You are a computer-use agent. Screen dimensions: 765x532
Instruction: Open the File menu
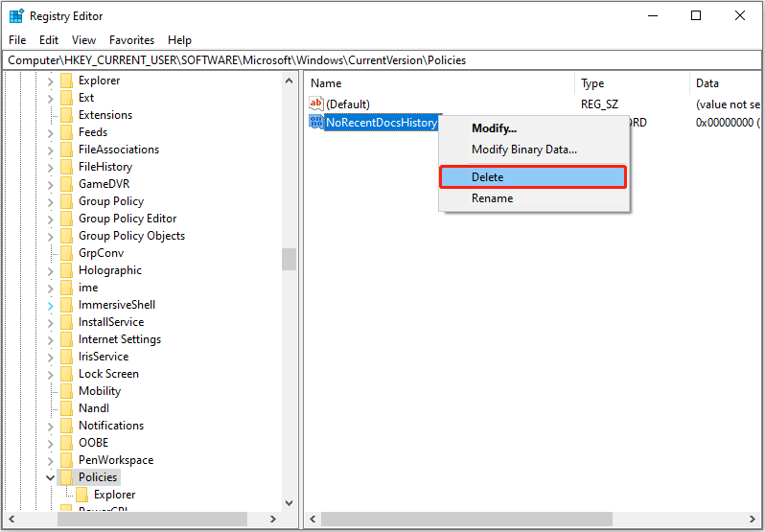(17, 40)
